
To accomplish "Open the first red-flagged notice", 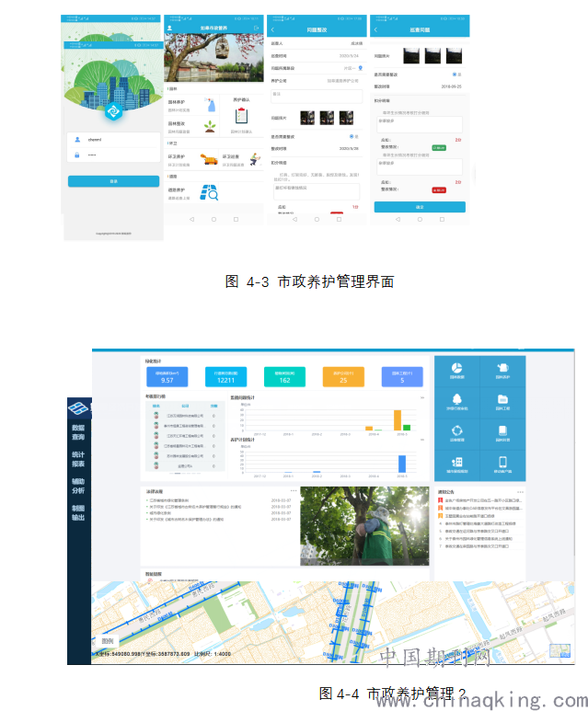I will pyautogui.click(x=480, y=500).
